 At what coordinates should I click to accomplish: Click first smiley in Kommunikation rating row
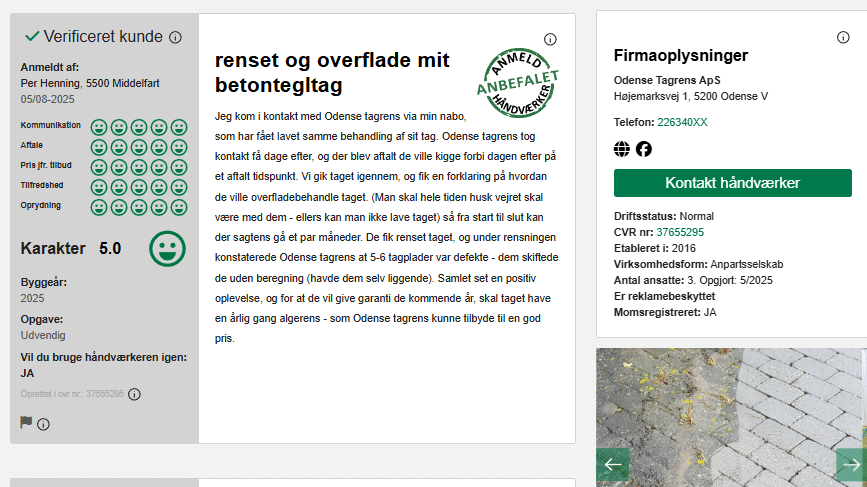[x=99, y=127]
